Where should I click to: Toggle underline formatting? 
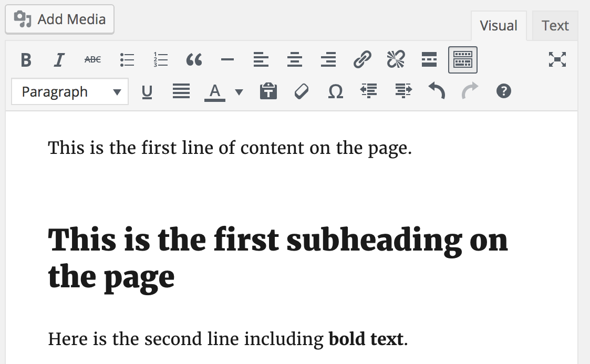pyautogui.click(x=147, y=92)
